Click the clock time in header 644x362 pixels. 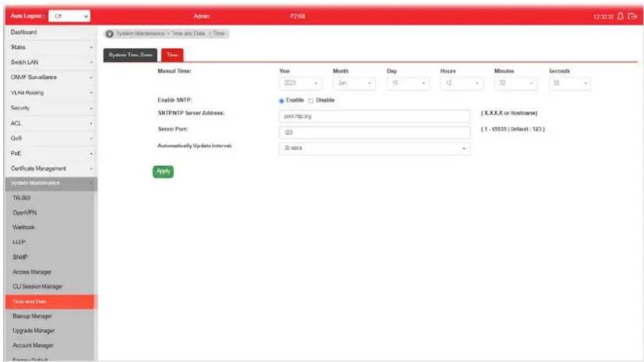click(x=603, y=17)
